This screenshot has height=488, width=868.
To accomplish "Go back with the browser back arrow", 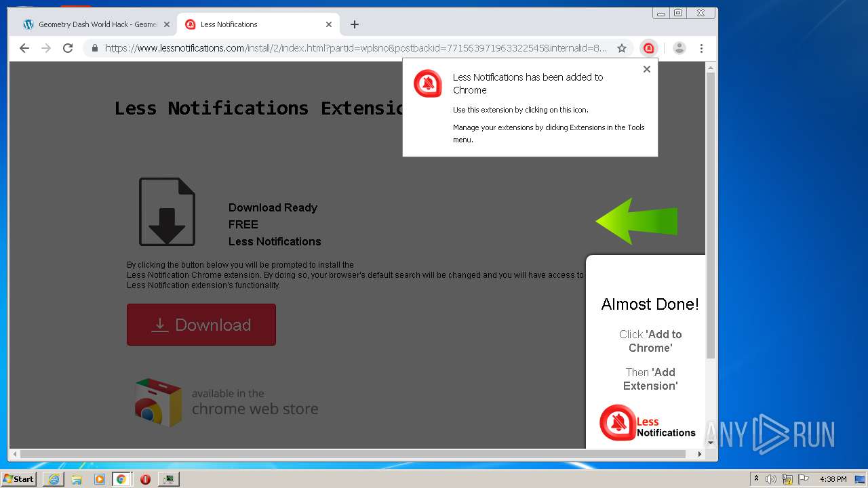I will click(x=24, y=48).
